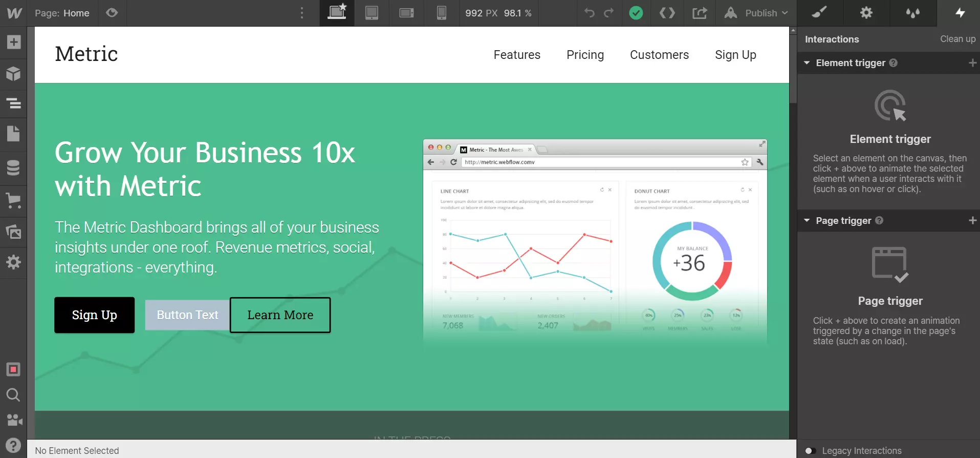Image resolution: width=980 pixels, height=458 pixels.
Task: Click the share project icon
Action: (x=700, y=13)
